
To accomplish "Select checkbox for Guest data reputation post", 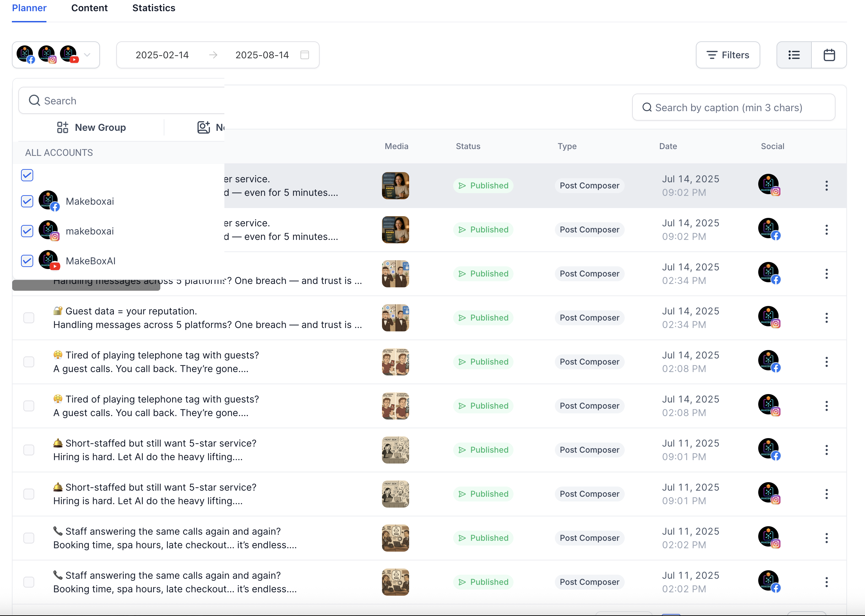I will [29, 318].
